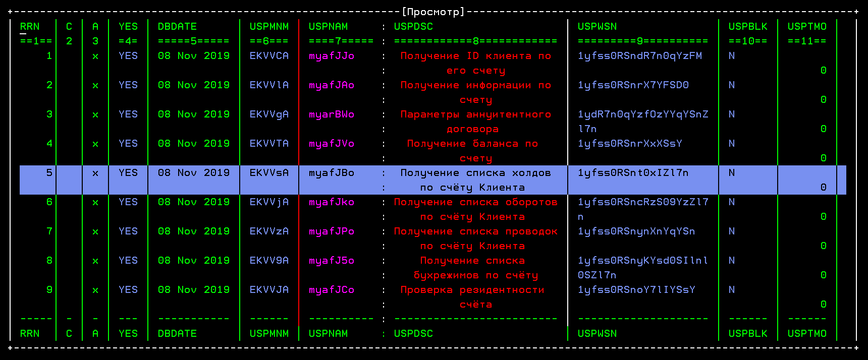The width and height of the screenshot is (868, 360).
Task: Click the USPWSN value 1yfss0RSndR7n0qYzFM
Action: [640, 56]
